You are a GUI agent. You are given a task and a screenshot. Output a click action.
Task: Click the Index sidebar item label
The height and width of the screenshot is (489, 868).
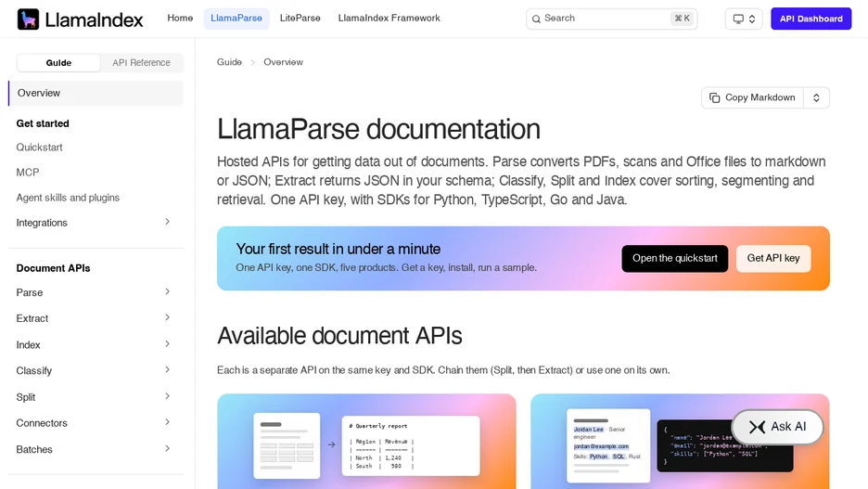pos(28,345)
